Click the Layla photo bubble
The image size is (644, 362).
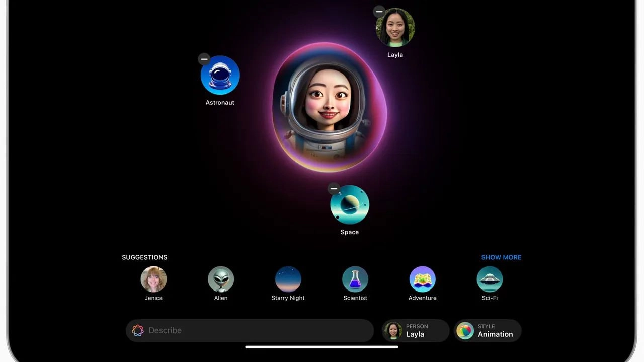click(x=395, y=28)
